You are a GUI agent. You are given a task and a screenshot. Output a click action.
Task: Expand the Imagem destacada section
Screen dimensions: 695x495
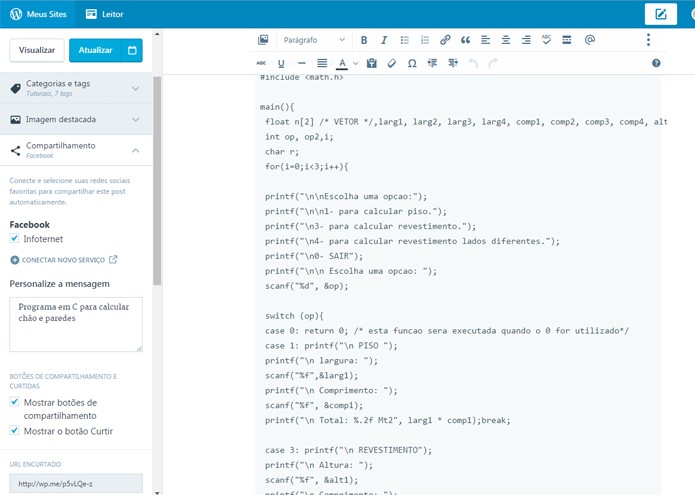pos(76,120)
